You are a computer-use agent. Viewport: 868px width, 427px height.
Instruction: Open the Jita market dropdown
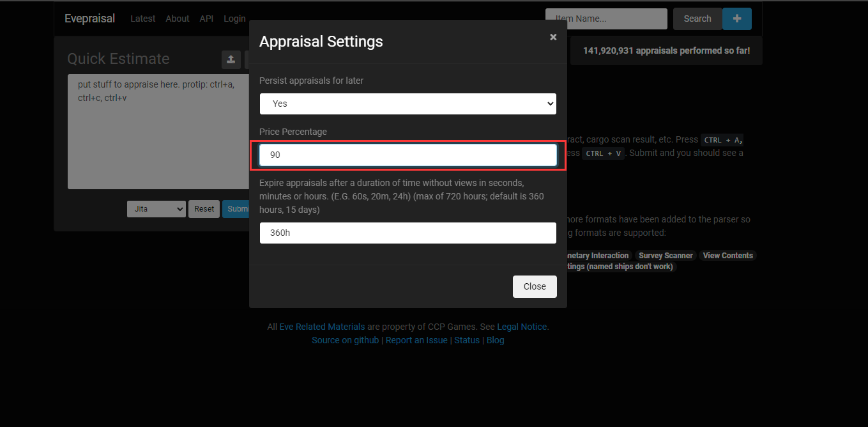(156, 209)
